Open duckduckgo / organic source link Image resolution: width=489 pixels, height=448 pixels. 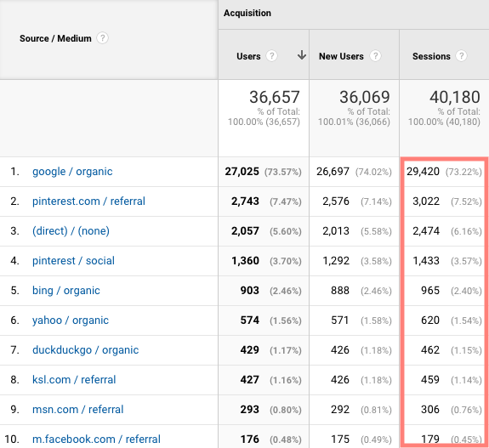[x=85, y=350]
